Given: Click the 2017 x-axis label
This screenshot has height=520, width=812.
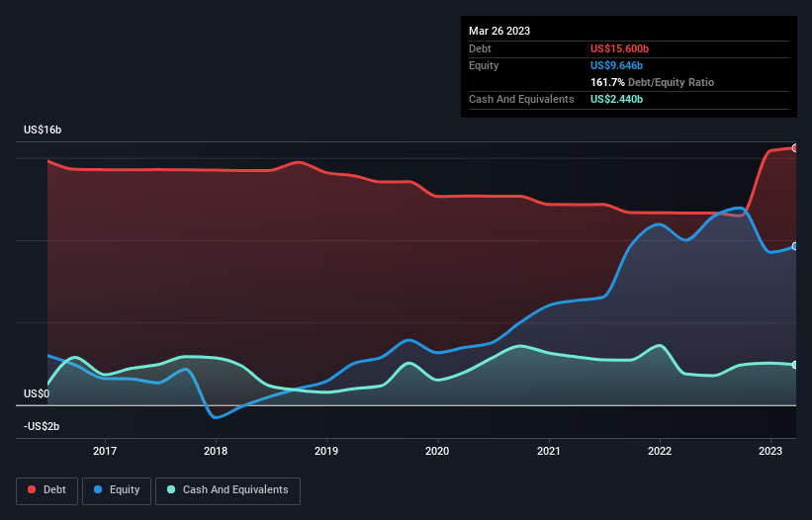Looking at the screenshot, I should click(x=105, y=451).
